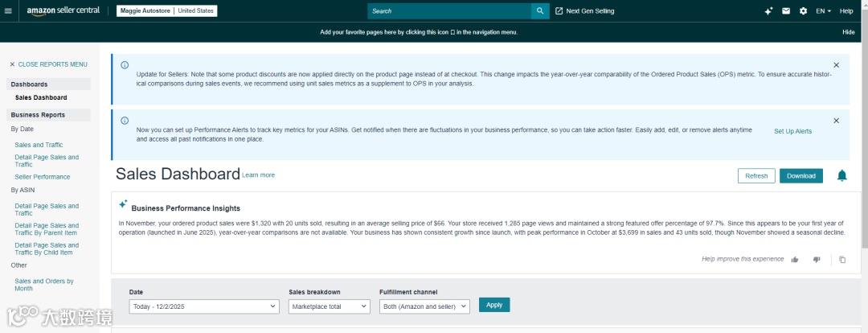Select the By ASIN subsection label
Viewport: 868px width, 333px height.
pyautogui.click(x=23, y=190)
